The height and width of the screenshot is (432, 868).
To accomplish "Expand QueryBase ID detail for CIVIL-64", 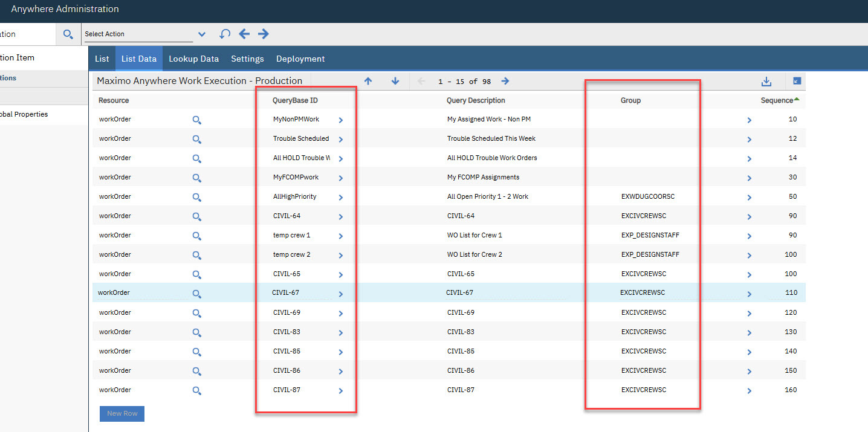I will click(x=341, y=216).
